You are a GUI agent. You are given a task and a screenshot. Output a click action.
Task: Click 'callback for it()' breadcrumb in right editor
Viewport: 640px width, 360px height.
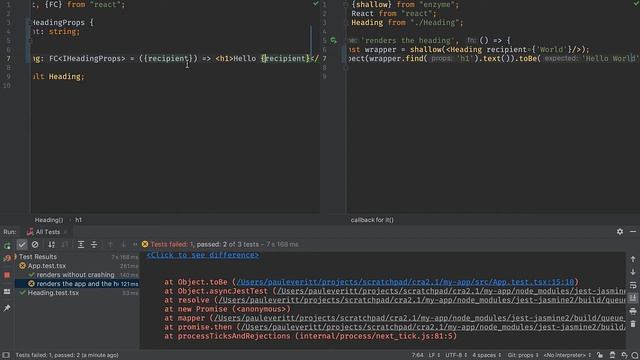372,220
